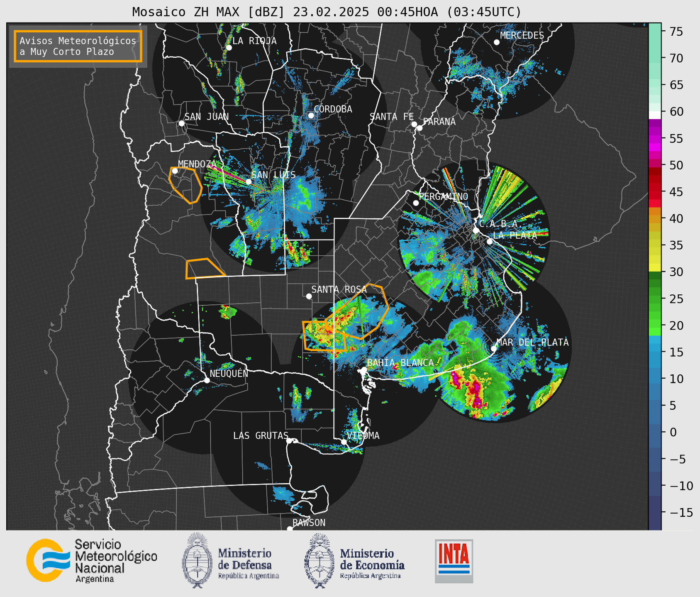Click the green 25 dBZ color band
This screenshot has width=700, height=597.
click(x=655, y=298)
